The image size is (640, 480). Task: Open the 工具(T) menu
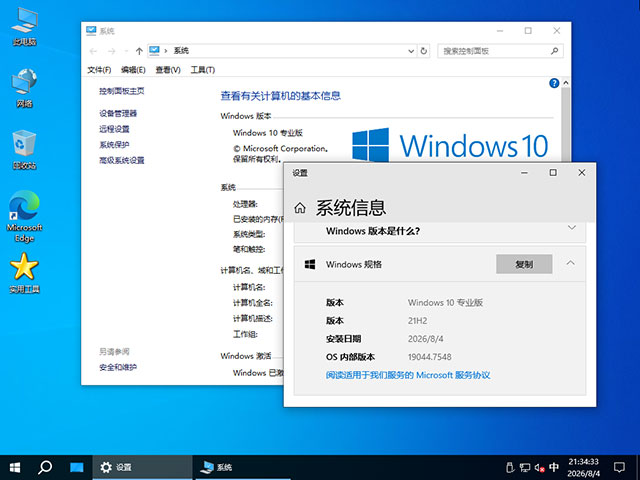pos(202,70)
